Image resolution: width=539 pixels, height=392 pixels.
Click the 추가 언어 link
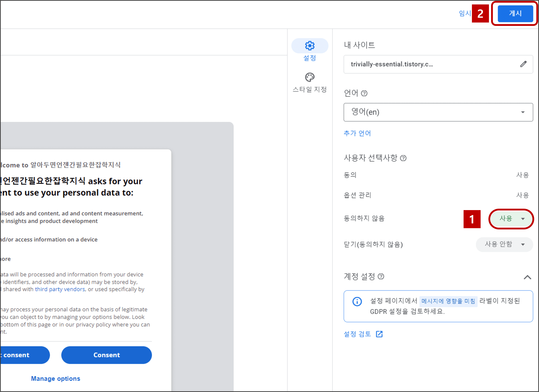point(357,133)
